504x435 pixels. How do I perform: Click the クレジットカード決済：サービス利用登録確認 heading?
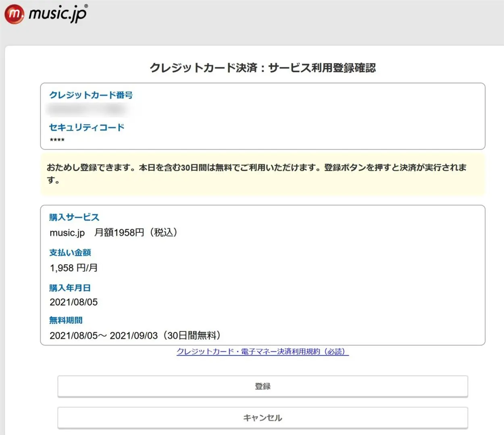click(x=262, y=68)
